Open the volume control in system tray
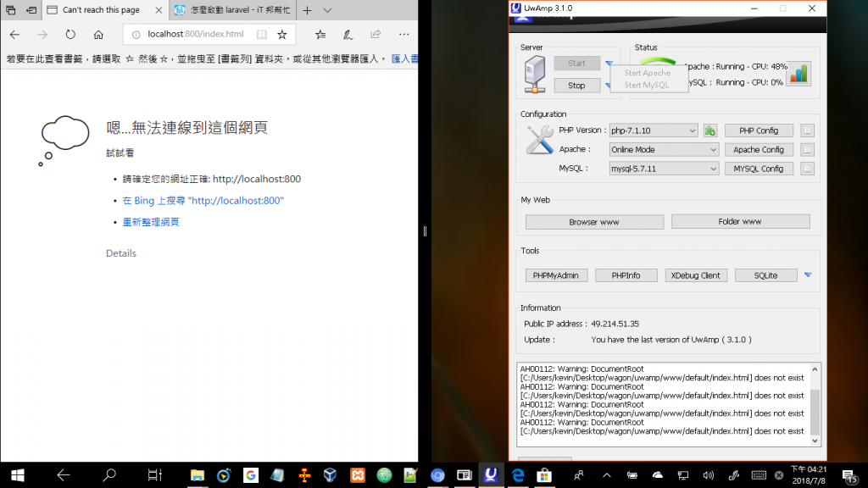Image resolution: width=868 pixels, height=488 pixels. pos(708,475)
